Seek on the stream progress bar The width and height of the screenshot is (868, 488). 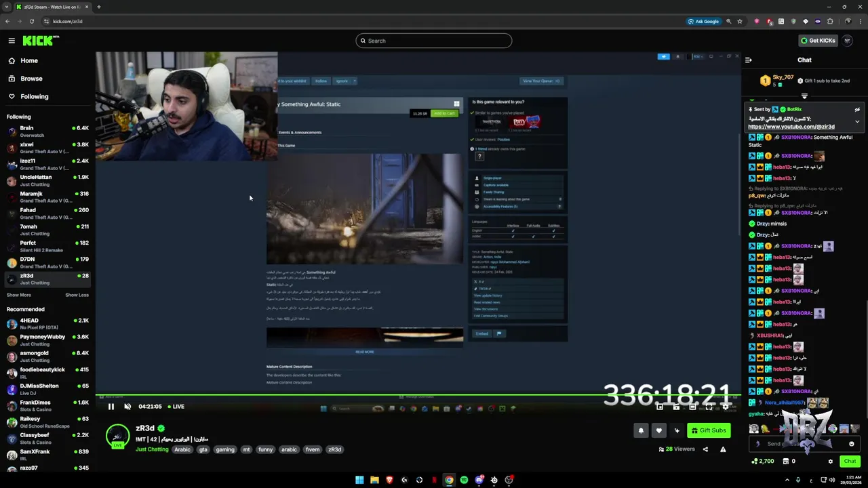tap(418, 395)
